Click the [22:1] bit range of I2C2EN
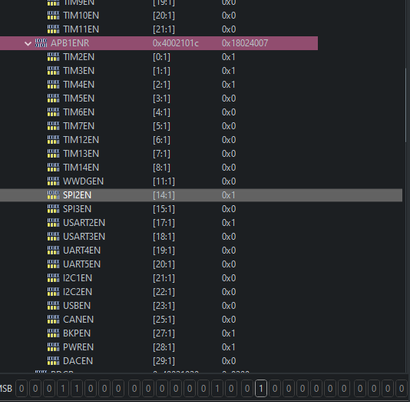410x402 pixels. [x=164, y=292]
